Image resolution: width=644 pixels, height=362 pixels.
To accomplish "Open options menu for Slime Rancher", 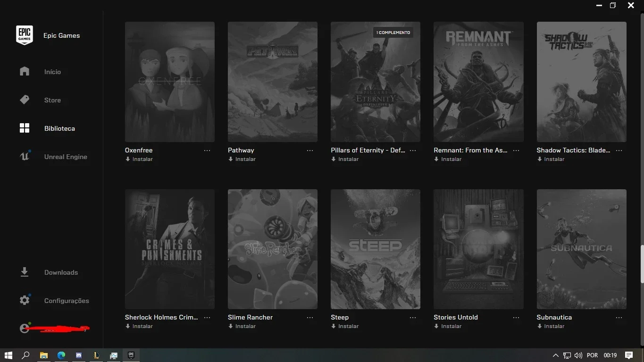I will pos(310,317).
